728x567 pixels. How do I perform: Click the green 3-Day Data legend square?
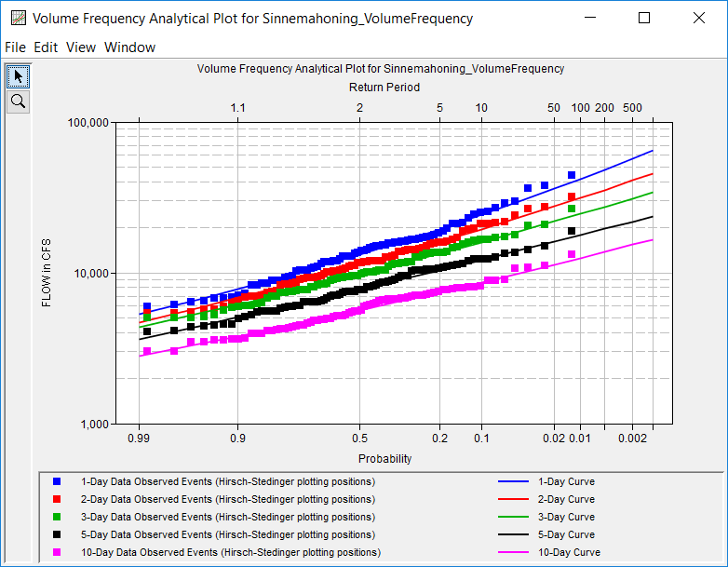57,517
